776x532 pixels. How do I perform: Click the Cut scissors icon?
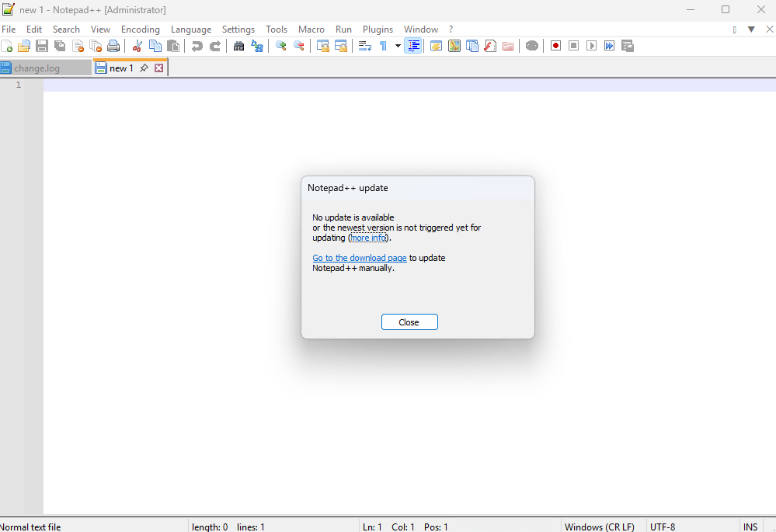(x=137, y=46)
